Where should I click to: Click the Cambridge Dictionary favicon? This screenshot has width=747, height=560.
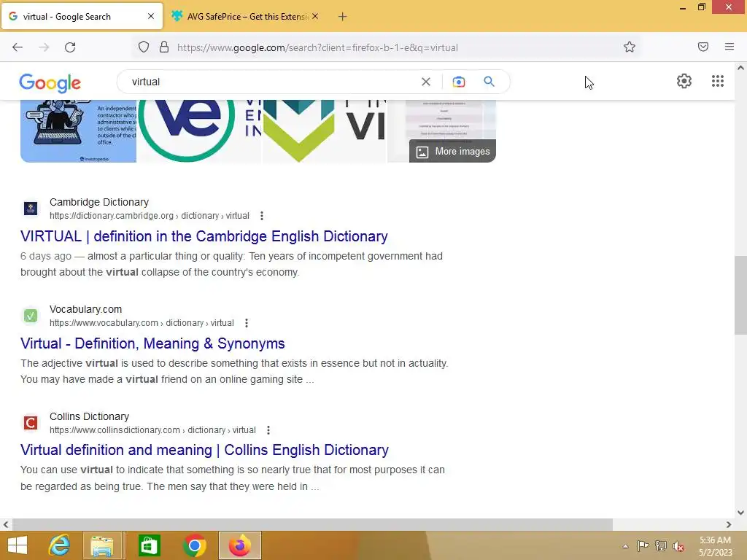31,209
